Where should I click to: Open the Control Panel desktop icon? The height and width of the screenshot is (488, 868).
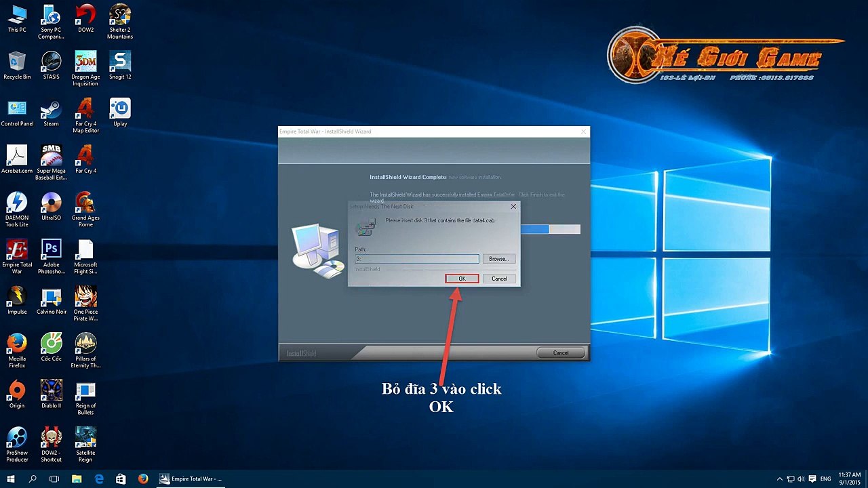17,113
